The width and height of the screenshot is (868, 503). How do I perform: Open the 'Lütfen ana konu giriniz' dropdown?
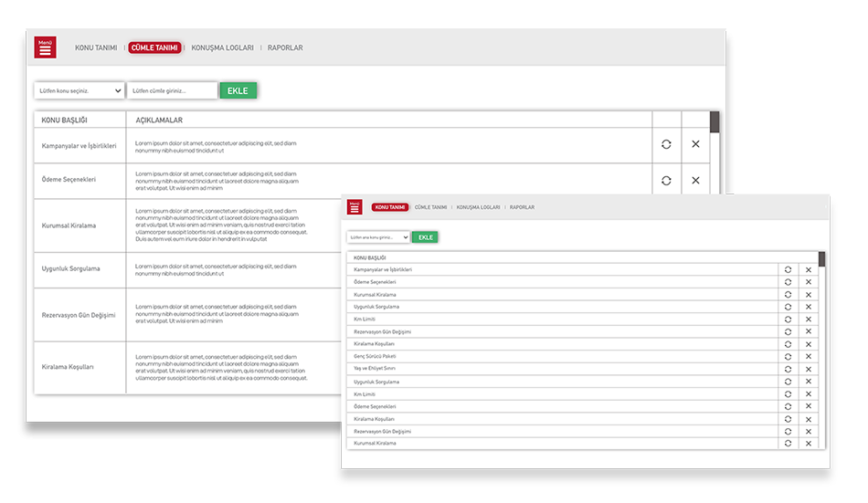[378, 237]
